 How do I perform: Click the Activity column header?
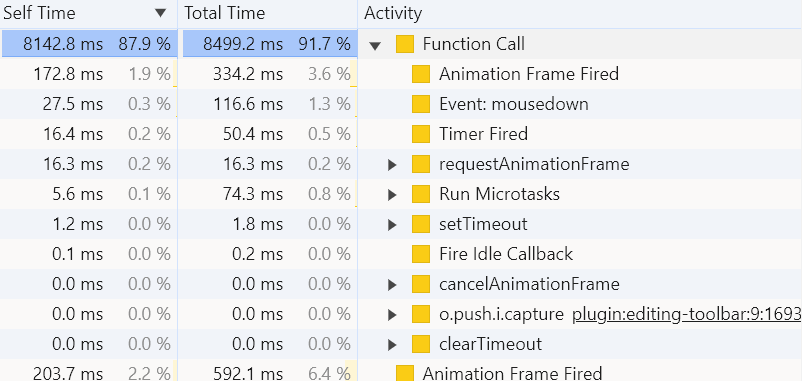(393, 13)
